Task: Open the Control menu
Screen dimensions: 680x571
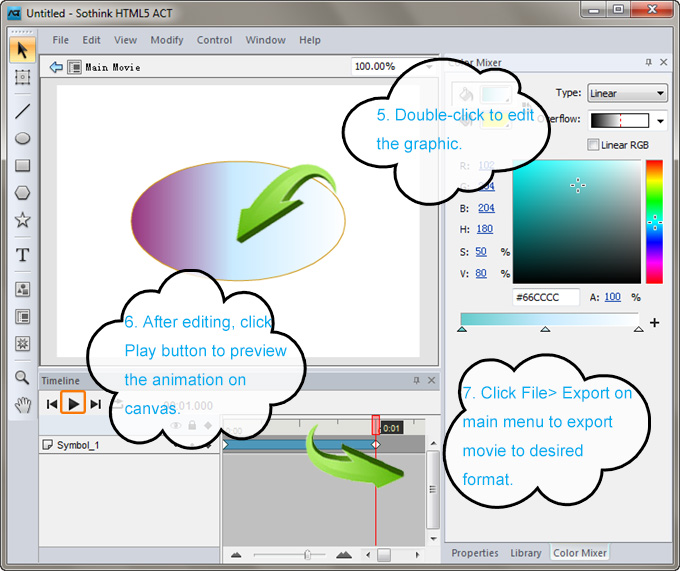Action: point(214,40)
